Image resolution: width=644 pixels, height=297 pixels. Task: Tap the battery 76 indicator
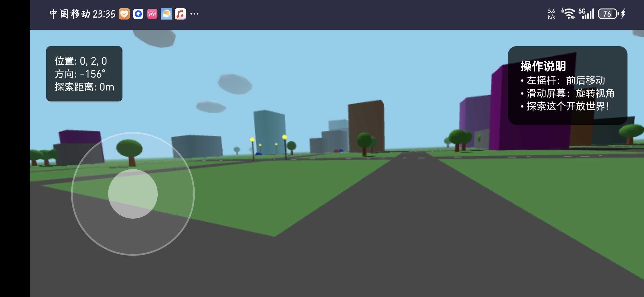pos(608,14)
